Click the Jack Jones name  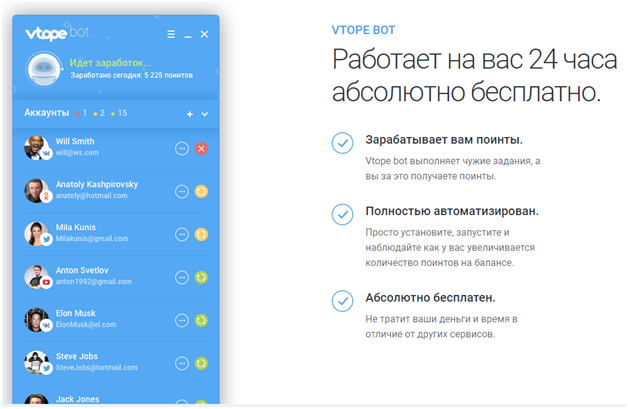coord(78,399)
